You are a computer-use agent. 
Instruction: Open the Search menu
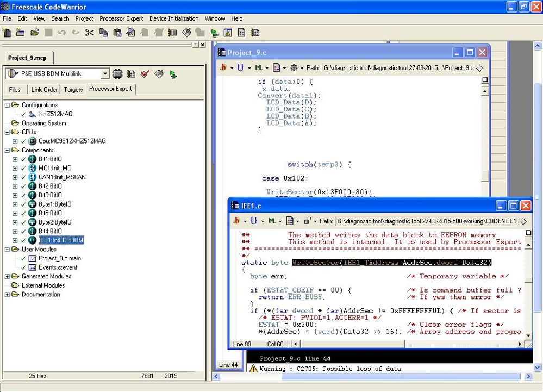[x=60, y=18]
